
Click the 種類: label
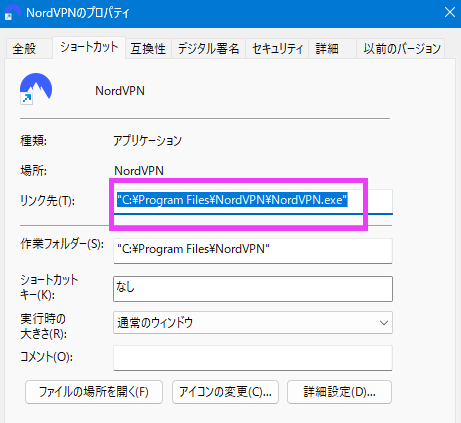click(x=33, y=141)
